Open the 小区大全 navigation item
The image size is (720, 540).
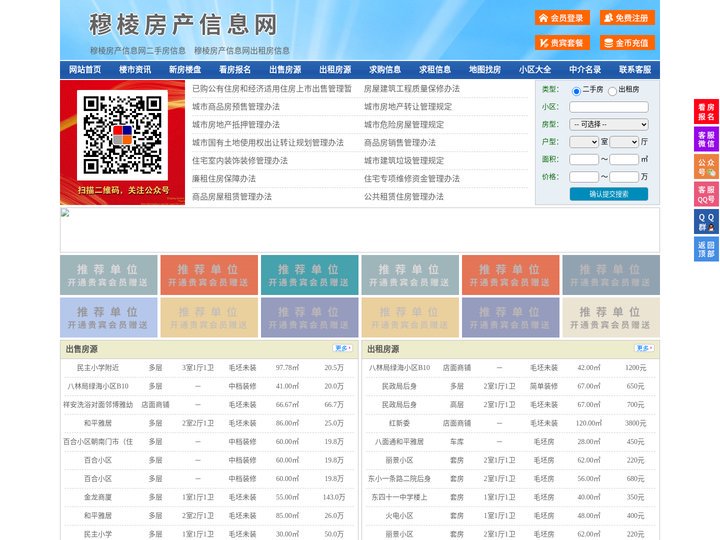[x=535, y=70]
